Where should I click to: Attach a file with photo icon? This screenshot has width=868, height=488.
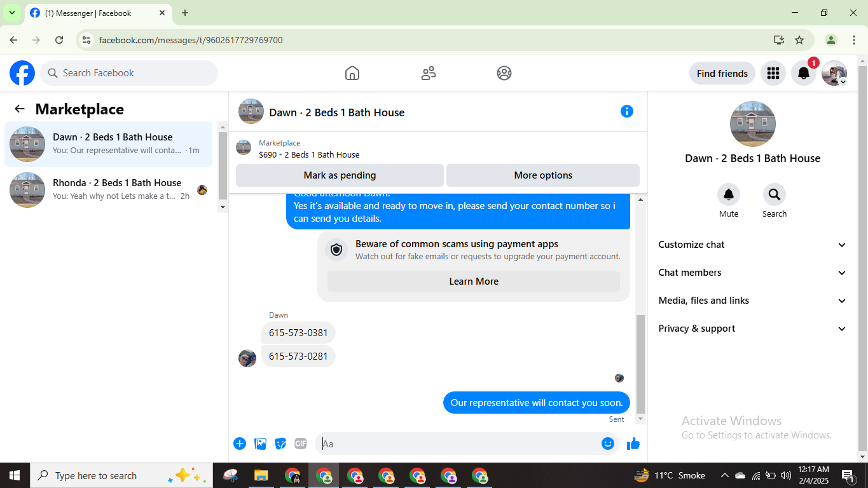tap(260, 444)
